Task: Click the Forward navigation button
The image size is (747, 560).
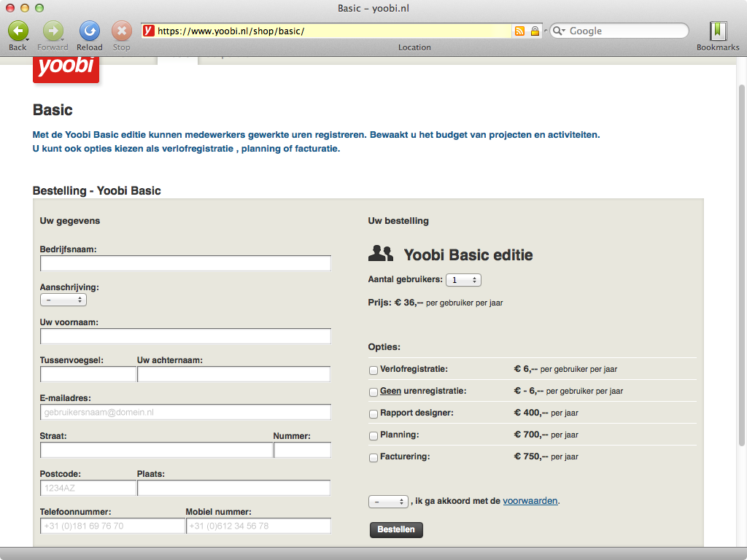Action: pyautogui.click(x=53, y=31)
